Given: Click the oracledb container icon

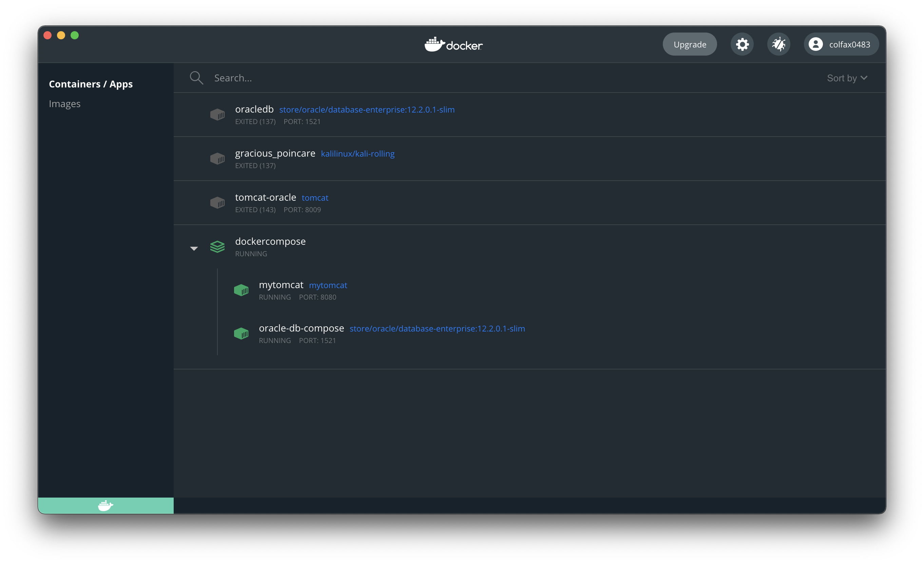Looking at the screenshot, I should pos(217,114).
